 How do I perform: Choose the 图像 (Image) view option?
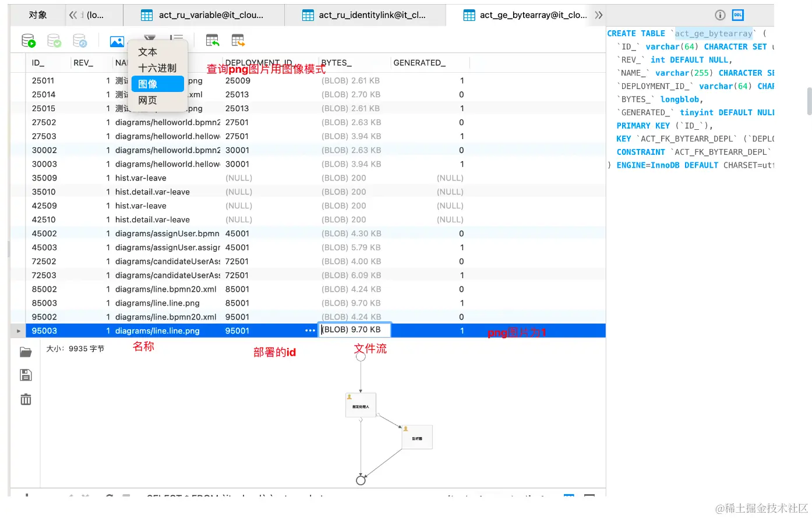point(158,84)
